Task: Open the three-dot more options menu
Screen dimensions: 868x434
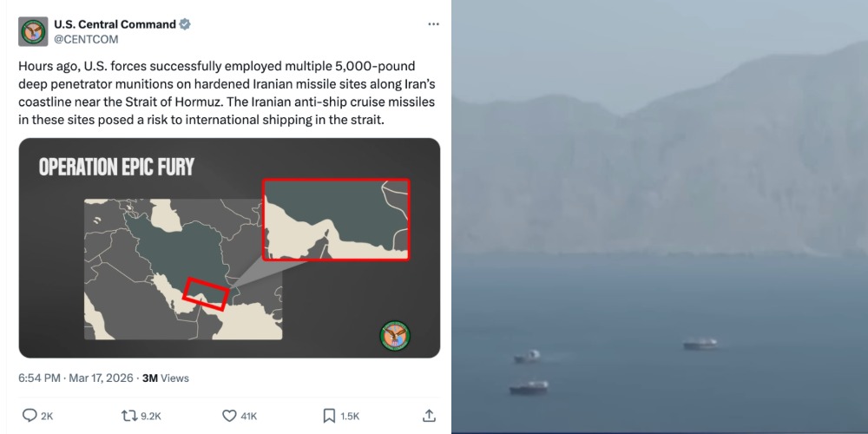Action: coord(433,24)
